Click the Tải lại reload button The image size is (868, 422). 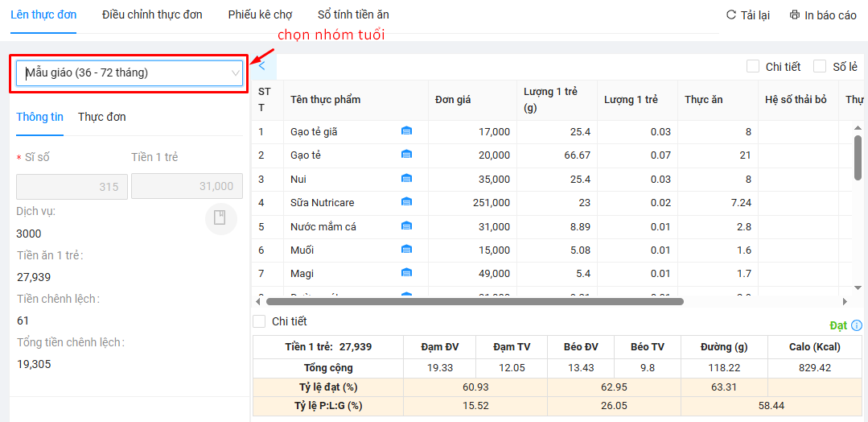(x=747, y=15)
